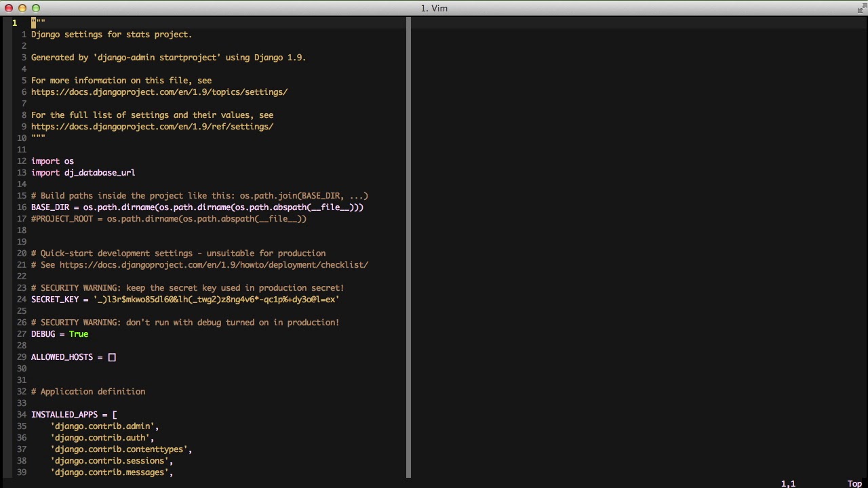
Task: Click the '# Build paths inside the project' comment
Action: click(199, 196)
